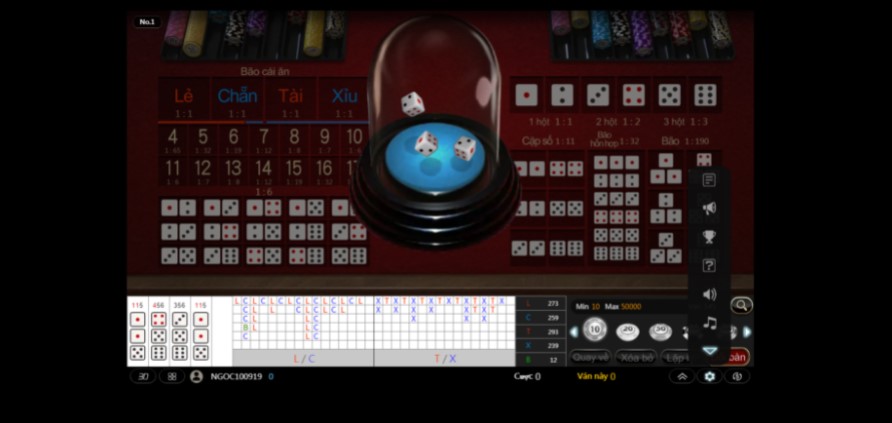Bet on double fours pair

click(x=567, y=169)
